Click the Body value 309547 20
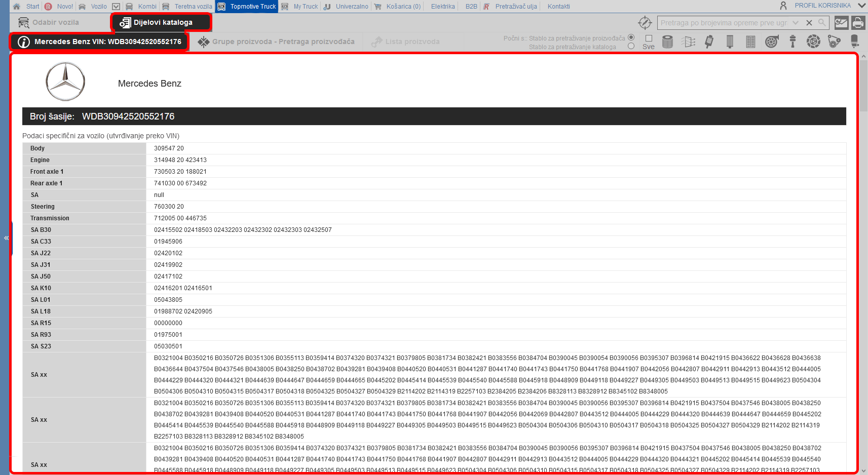 click(169, 148)
